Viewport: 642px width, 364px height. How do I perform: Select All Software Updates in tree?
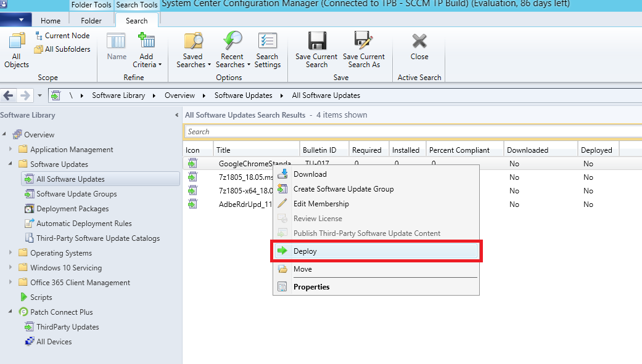pos(101,179)
